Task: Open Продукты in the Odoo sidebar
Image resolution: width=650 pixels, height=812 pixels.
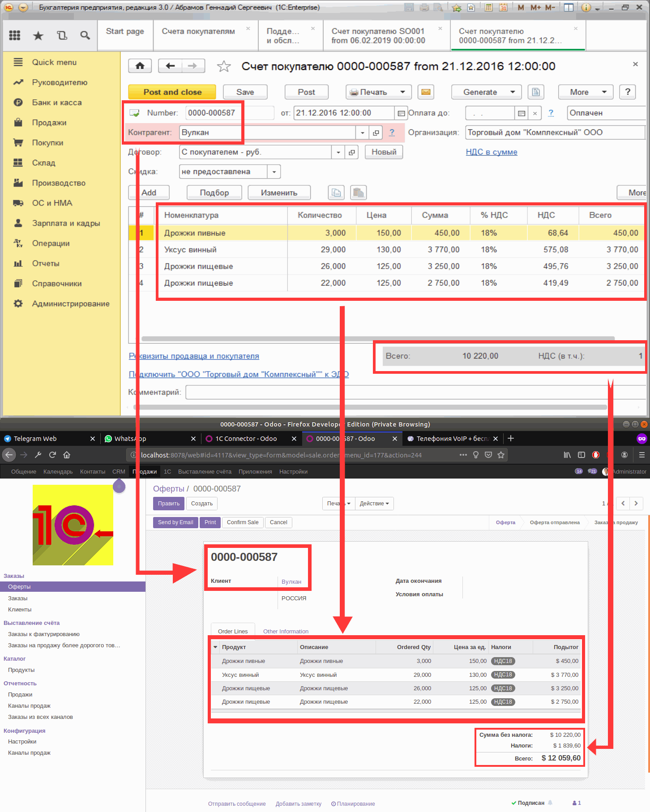Action: [21, 670]
